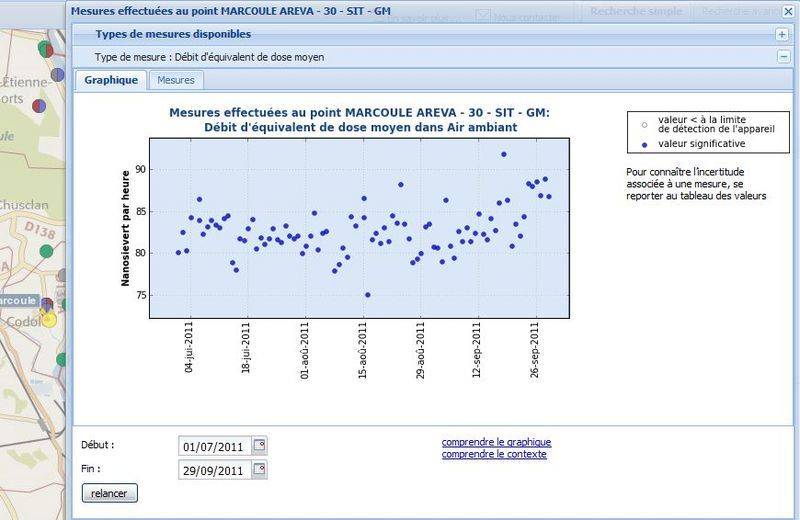Open the comprendre le graphique link
The image size is (800, 520).
coord(496,442)
